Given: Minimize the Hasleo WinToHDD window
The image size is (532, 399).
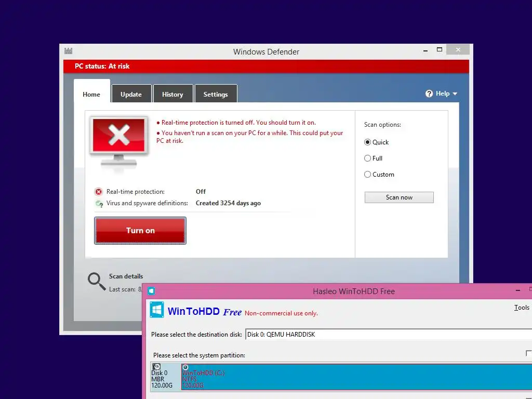Looking at the screenshot, I should pyautogui.click(x=518, y=290).
